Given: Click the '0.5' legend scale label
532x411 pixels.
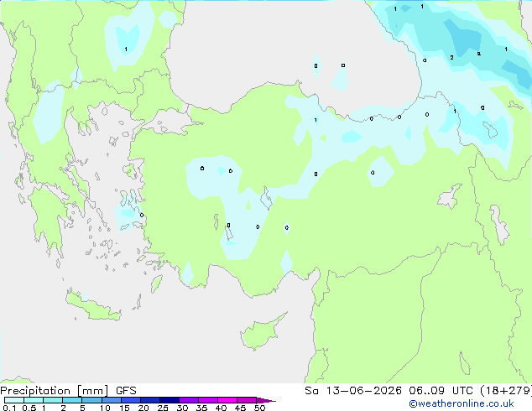Looking at the screenshot, I should [29, 408].
